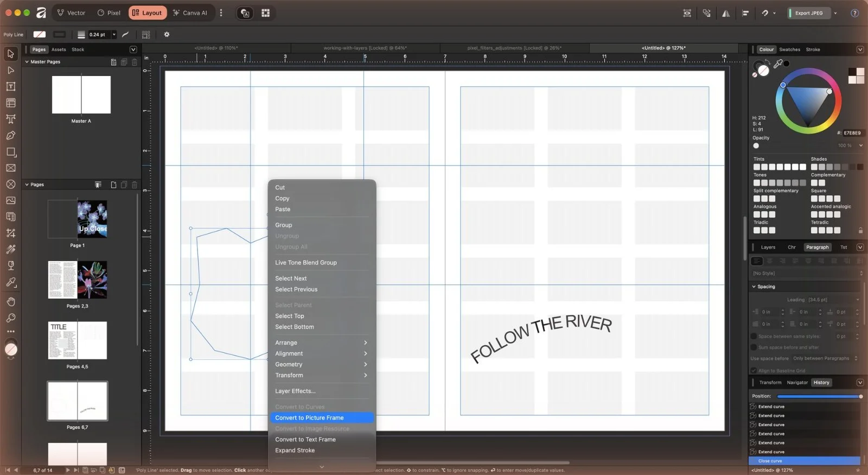Viewport: 868px width, 475px height.
Task: Click the Export JPEG button
Action: pos(809,13)
